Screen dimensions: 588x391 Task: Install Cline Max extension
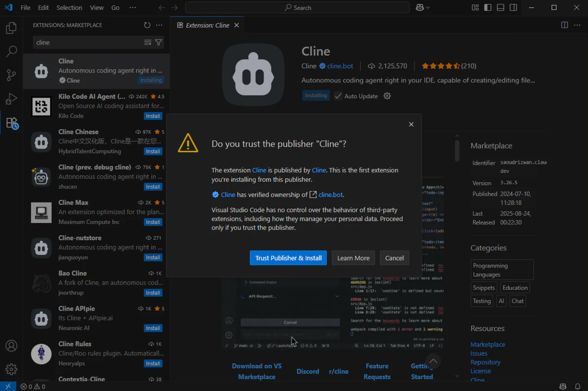click(x=153, y=222)
